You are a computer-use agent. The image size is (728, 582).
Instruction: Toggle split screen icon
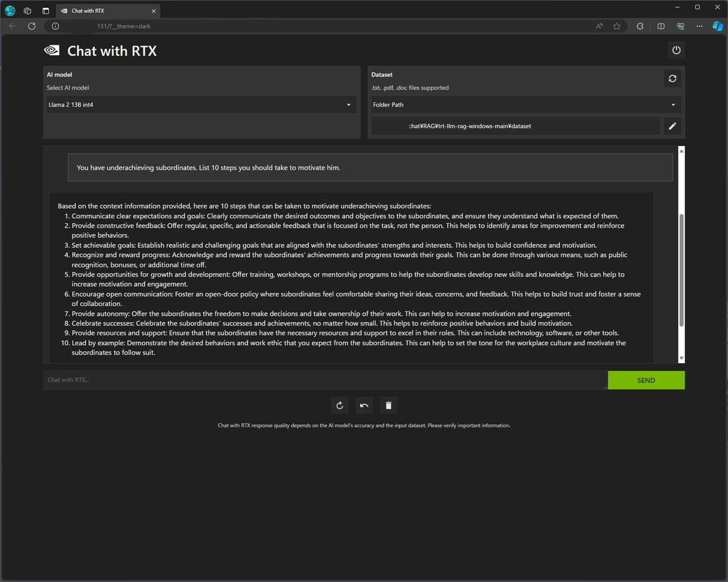[x=661, y=26]
